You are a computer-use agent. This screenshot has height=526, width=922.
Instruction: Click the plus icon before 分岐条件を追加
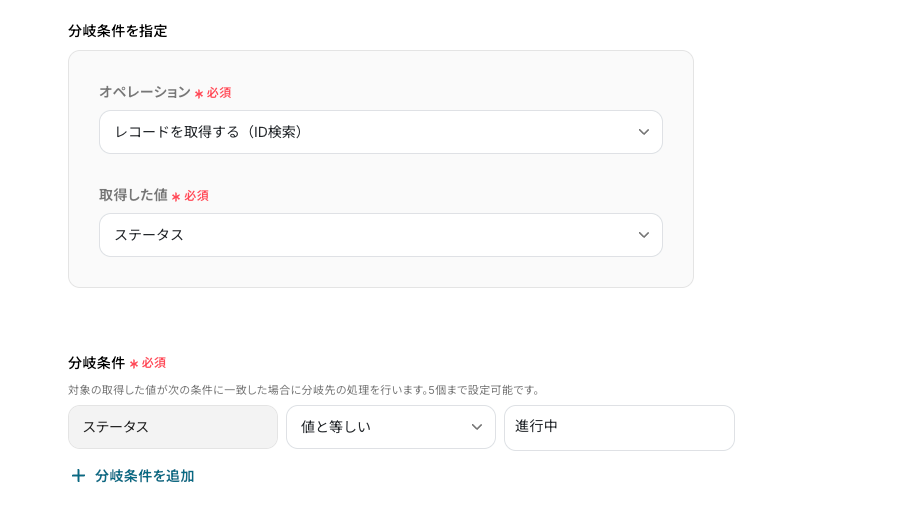point(78,475)
